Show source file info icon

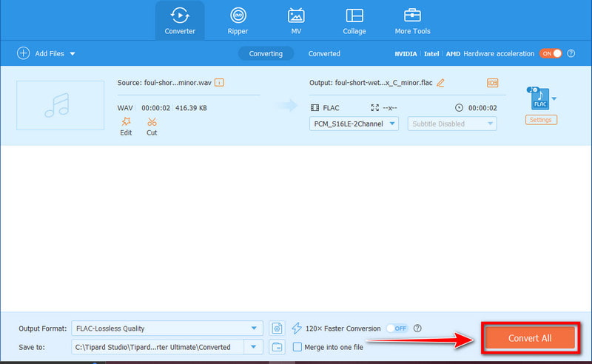click(219, 83)
